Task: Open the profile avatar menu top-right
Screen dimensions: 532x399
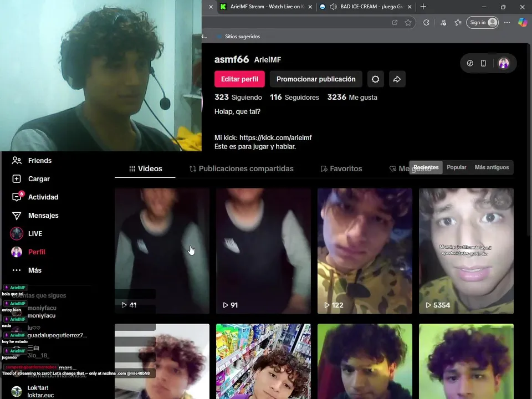Action: [x=504, y=63]
